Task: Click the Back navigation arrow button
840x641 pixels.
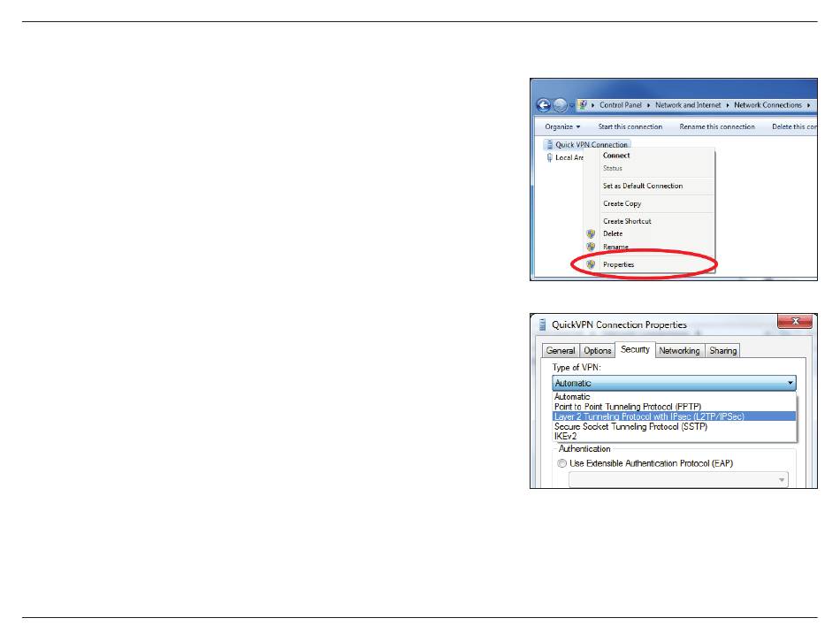Action: (544, 104)
